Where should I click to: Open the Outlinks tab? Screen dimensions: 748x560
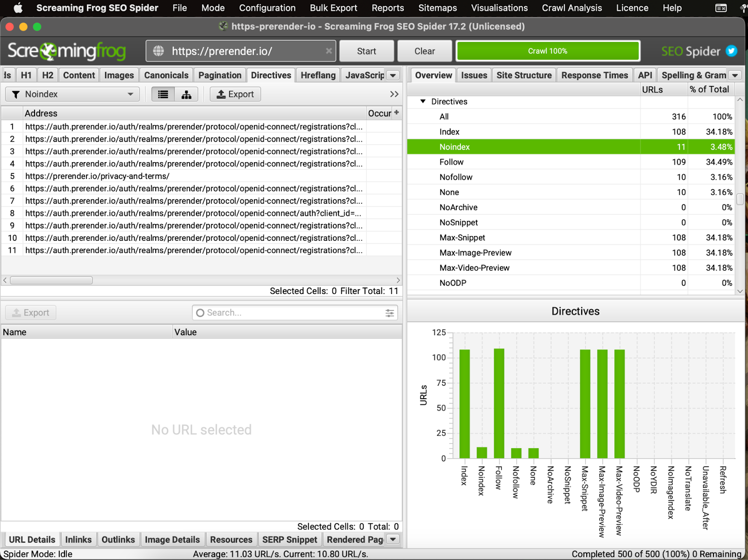point(118,539)
